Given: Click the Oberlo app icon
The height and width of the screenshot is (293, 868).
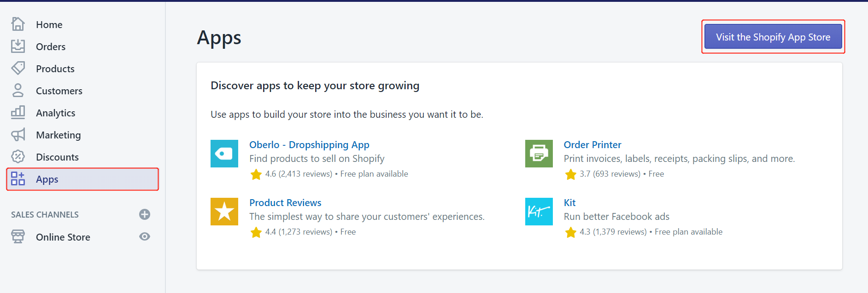Looking at the screenshot, I should 224,154.
